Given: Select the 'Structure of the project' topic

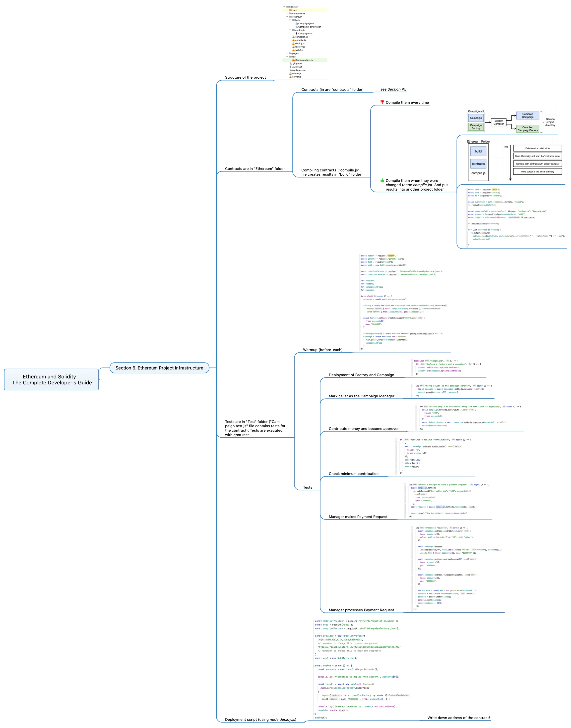Looking at the screenshot, I should [245, 77].
